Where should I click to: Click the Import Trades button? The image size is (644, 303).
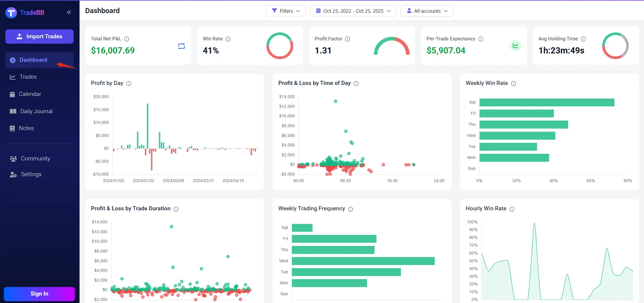(39, 37)
